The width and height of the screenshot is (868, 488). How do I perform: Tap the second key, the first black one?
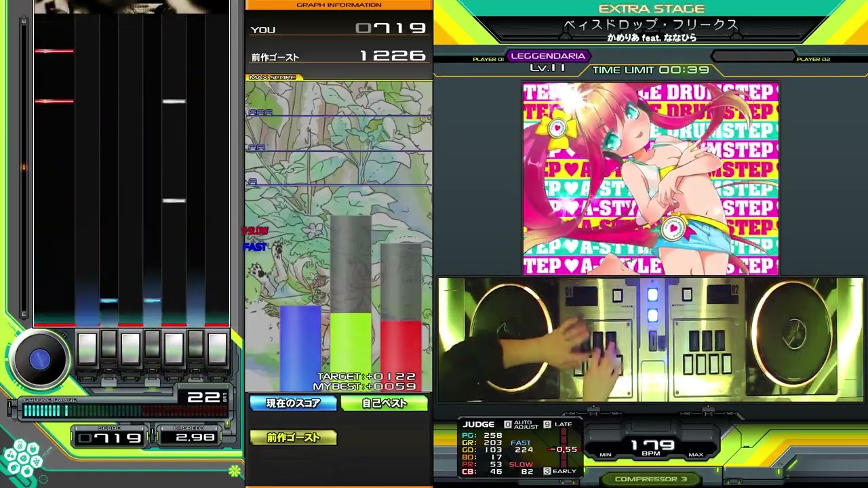(109, 344)
